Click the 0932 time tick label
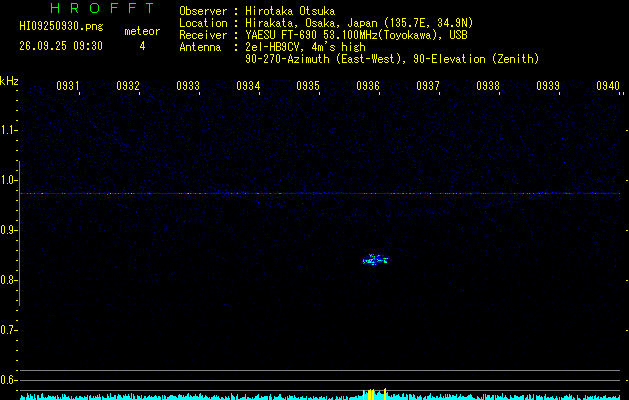 (128, 86)
